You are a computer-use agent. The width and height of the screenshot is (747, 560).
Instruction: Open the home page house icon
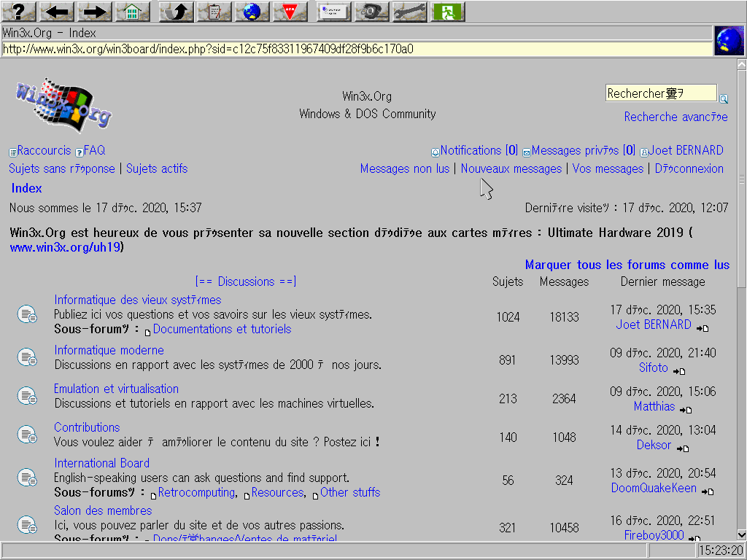(132, 11)
